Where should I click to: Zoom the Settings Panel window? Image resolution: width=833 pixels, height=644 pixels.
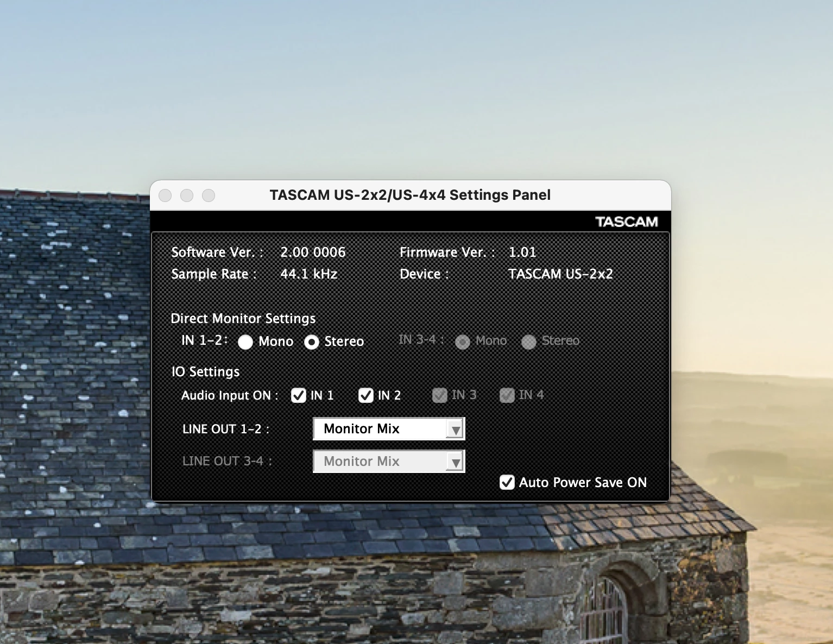click(209, 195)
